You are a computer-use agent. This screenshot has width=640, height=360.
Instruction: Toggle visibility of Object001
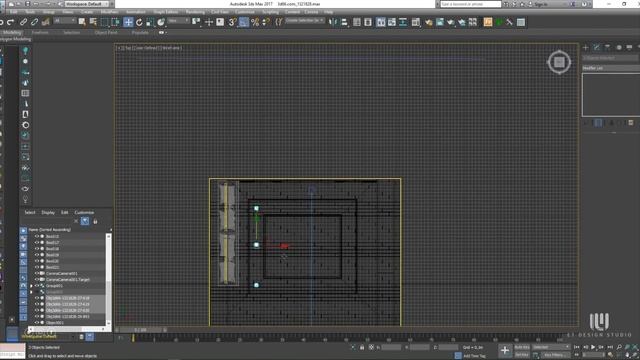[37, 323]
